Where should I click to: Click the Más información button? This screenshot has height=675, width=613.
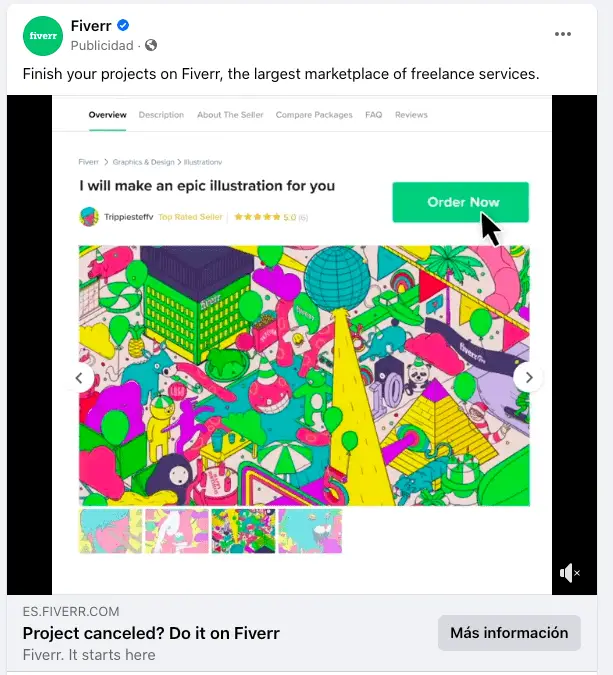pos(509,633)
